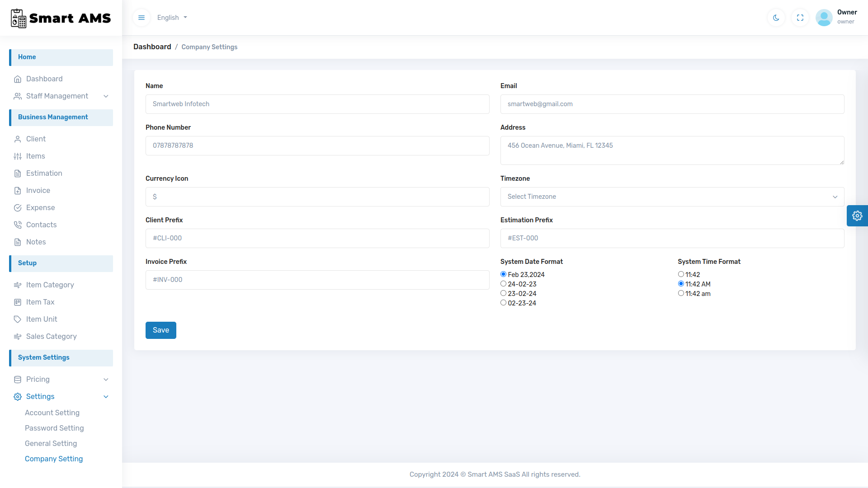Navigate to Dashboard via breadcrumb link
This screenshot has height=488, width=868.
(152, 47)
